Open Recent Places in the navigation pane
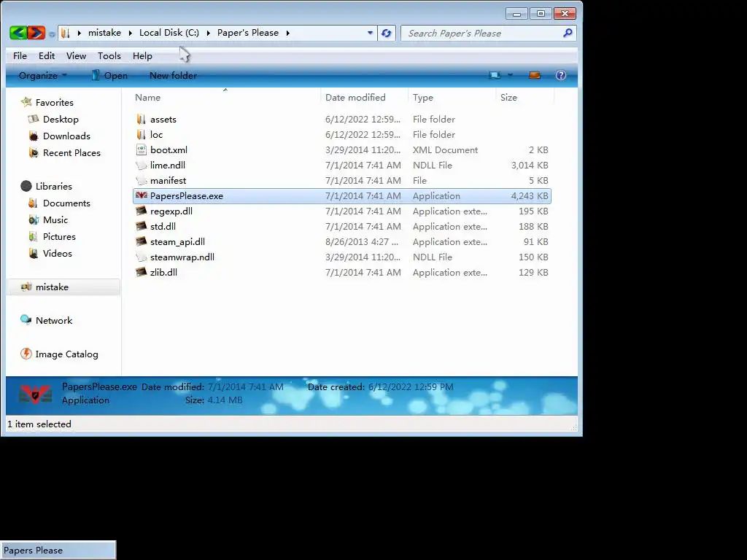 (71, 152)
